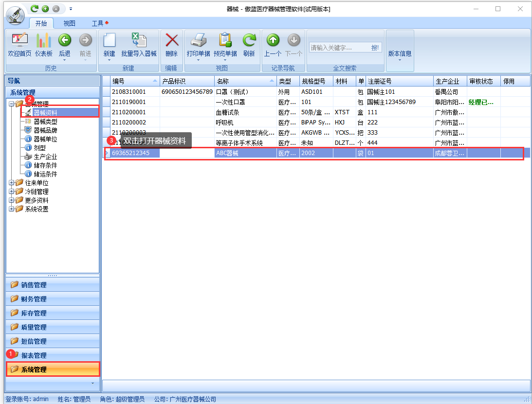Screen dimensions: 532x404
Task: Open the 短信管理 navigation group
Action: (53, 341)
